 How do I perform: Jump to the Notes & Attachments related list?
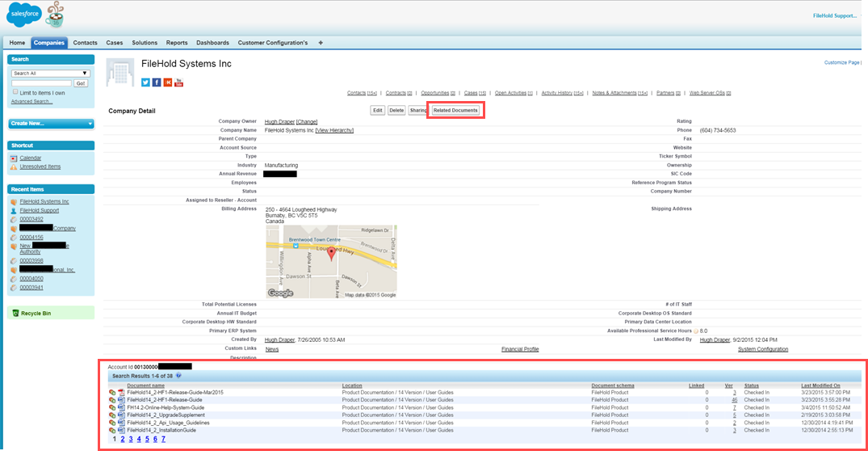(x=619, y=93)
